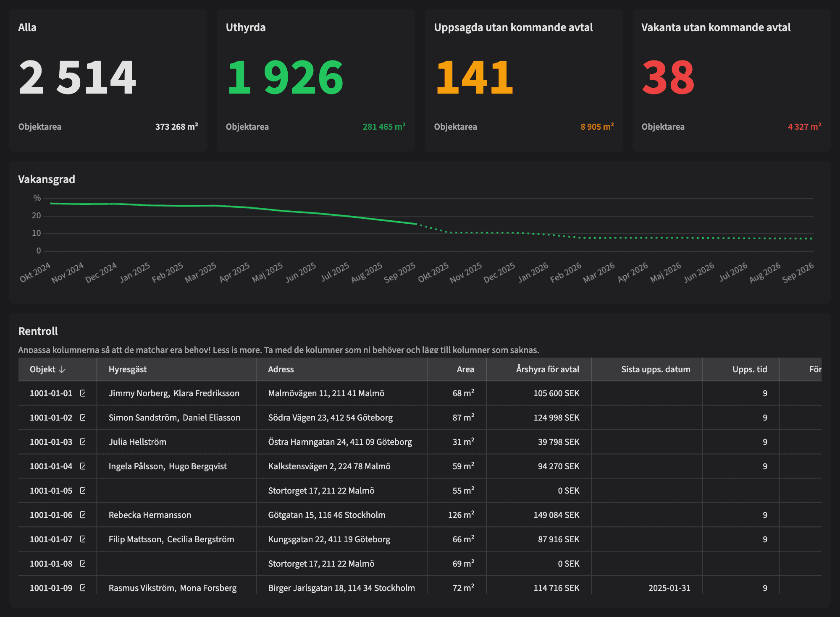
Task: Open Vakanta utan kommande avtal card
Action: 731,80
